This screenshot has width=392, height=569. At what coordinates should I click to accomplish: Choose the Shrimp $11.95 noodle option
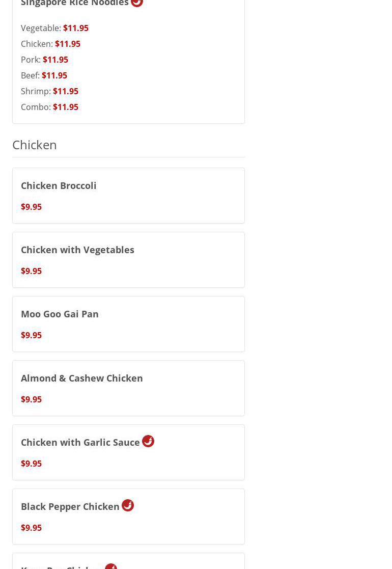tap(49, 91)
